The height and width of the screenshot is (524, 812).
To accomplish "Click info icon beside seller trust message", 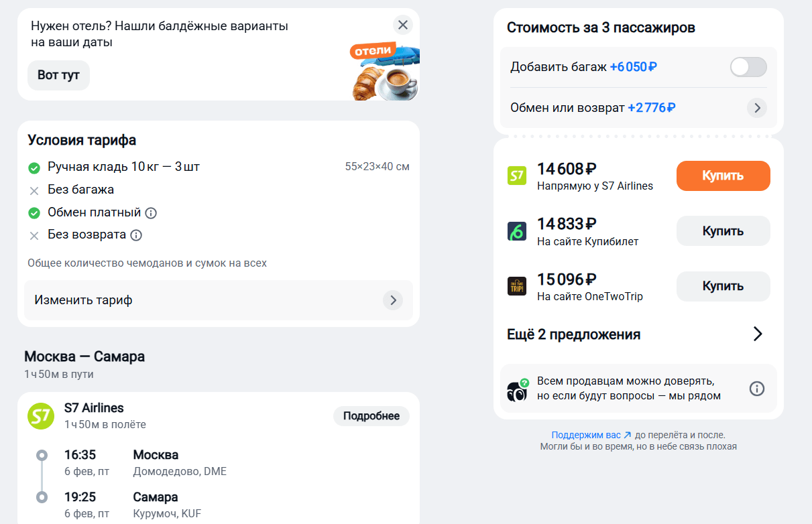I will [757, 388].
